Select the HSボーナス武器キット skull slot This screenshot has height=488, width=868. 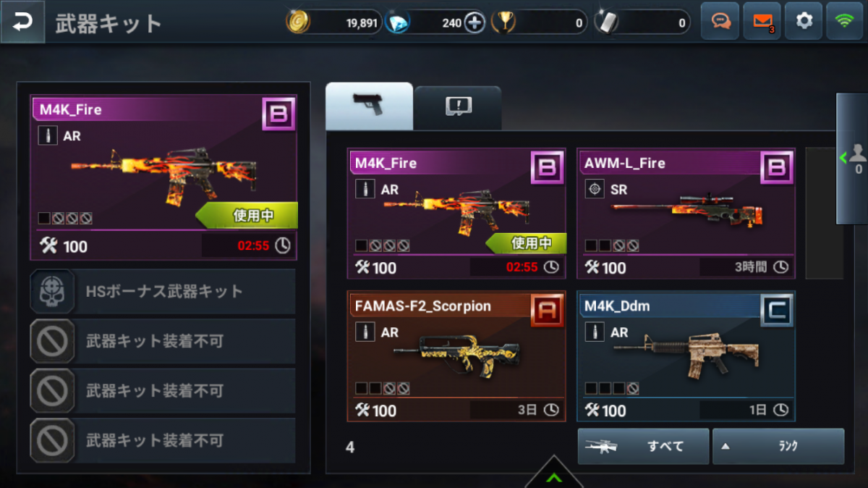(163, 292)
